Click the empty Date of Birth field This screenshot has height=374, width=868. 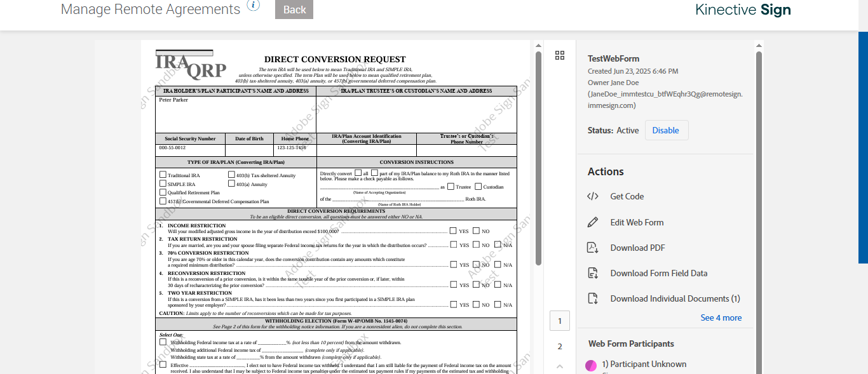click(249, 150)
